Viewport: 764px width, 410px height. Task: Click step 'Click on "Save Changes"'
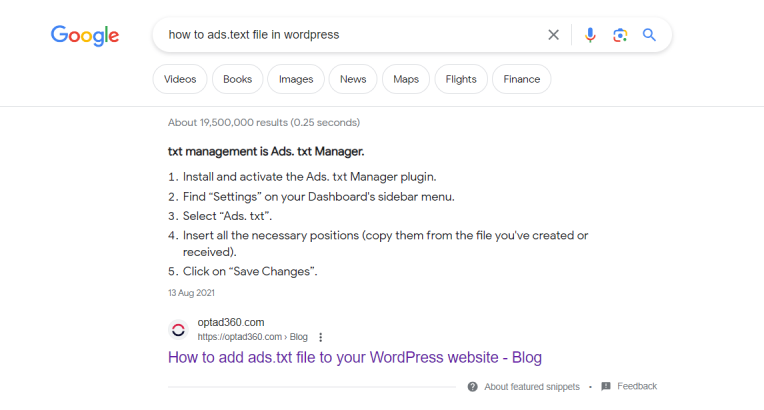pyautogui.click(x=250, y=272)
